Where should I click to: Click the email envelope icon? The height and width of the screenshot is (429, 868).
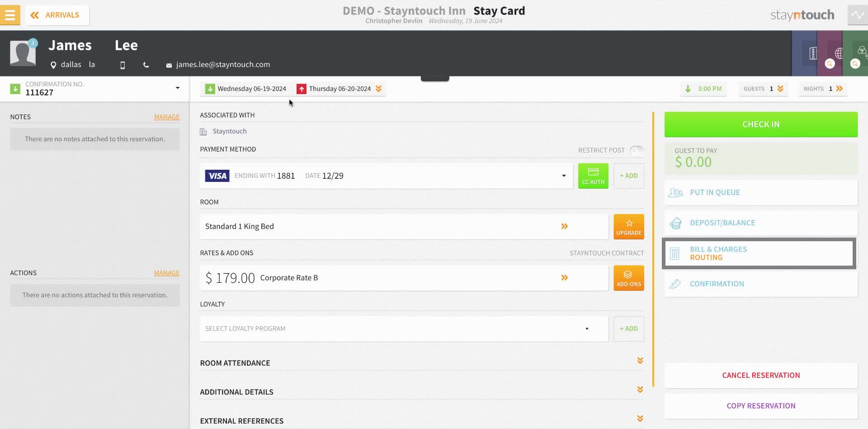click(x=169, y=65)
